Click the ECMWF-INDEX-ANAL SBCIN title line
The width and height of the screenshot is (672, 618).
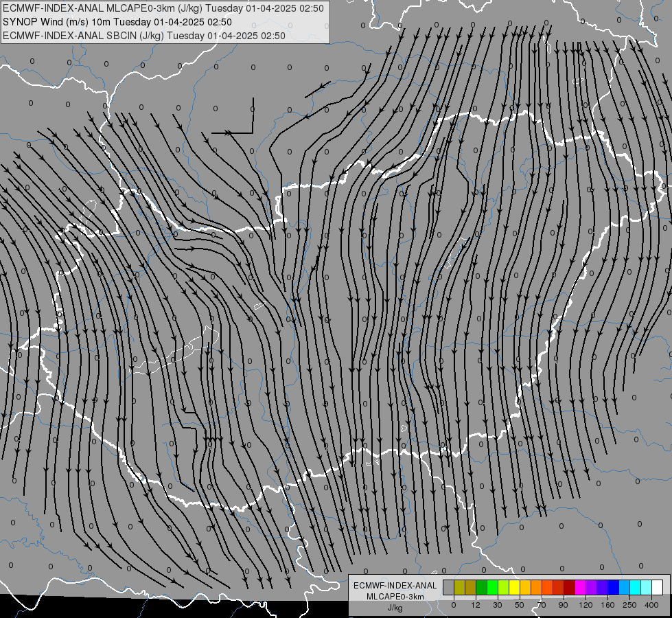point(144,36)
